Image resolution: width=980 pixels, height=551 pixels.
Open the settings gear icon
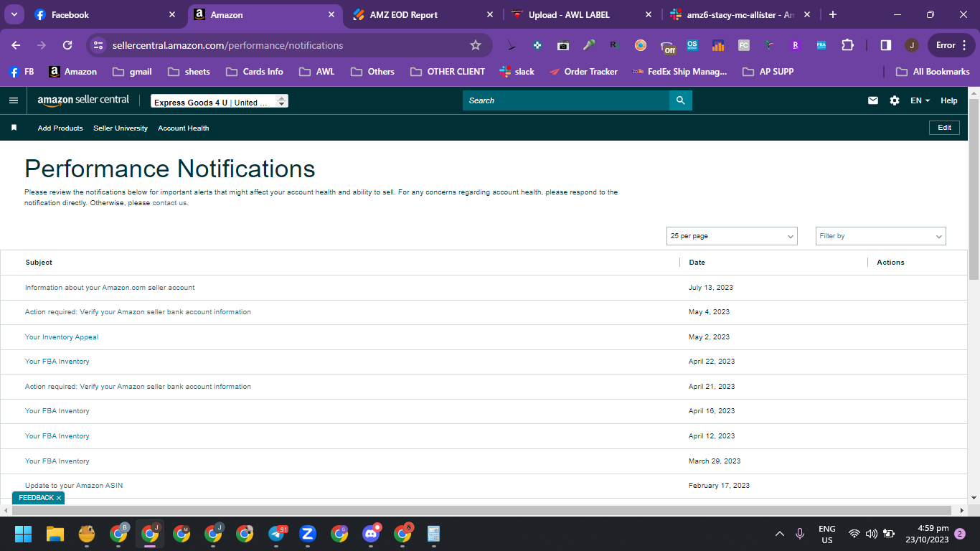[895, 100]
